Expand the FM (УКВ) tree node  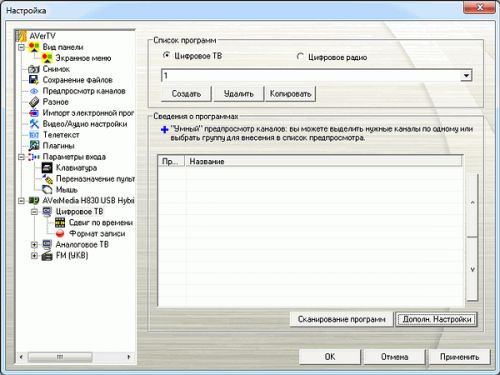pos(34,256)
